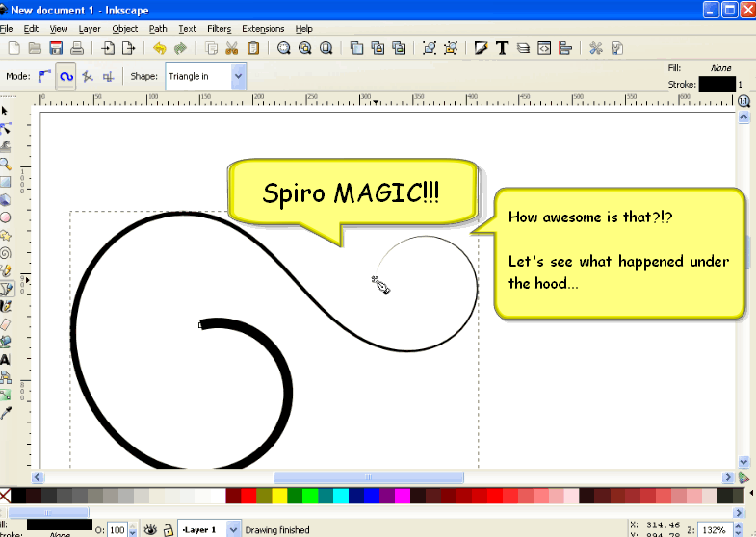The height and width of the screenshot is (537, 756).
Task: Click the Save floppy disk icon
Action: 56,48
